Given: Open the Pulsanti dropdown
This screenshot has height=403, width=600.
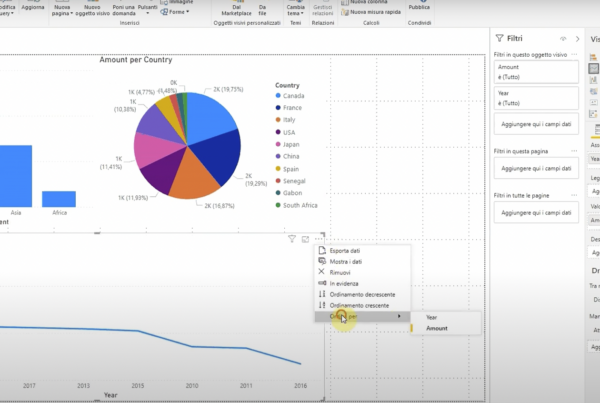Looking at the screenshot, I should (147, 9).
